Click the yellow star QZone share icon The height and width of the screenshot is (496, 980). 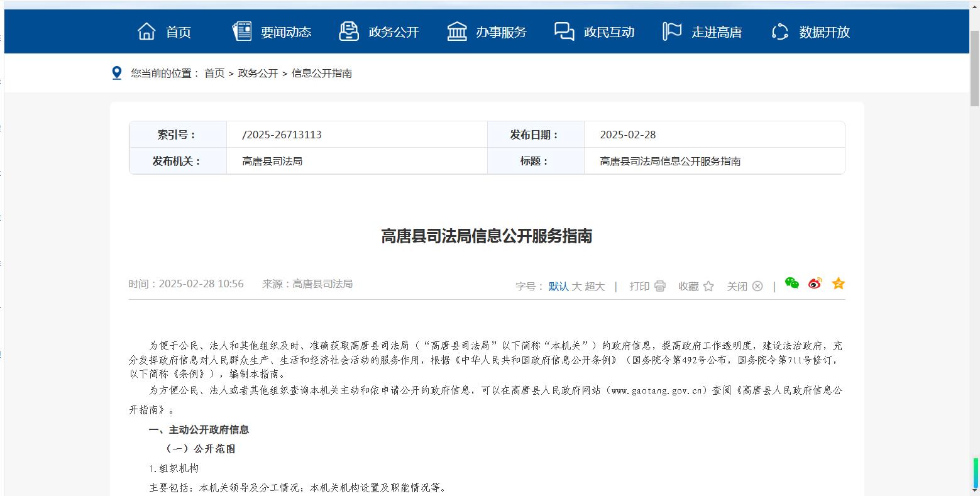(838, 284)
